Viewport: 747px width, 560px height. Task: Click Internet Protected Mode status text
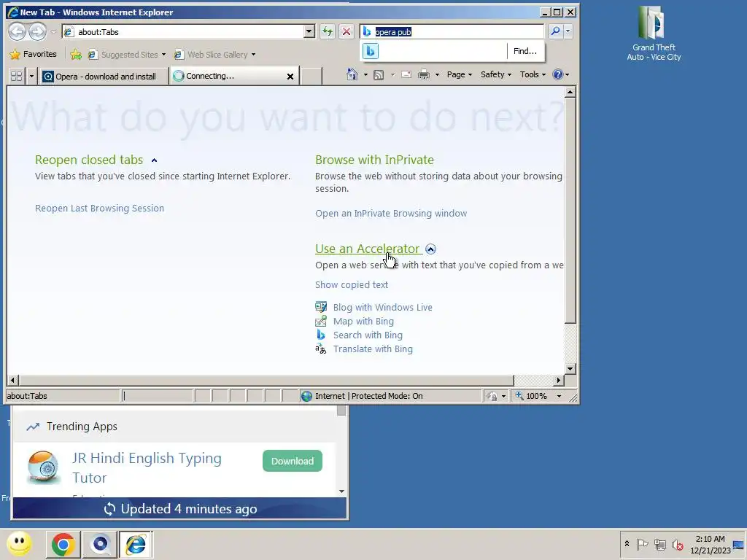tap(368, 396)
